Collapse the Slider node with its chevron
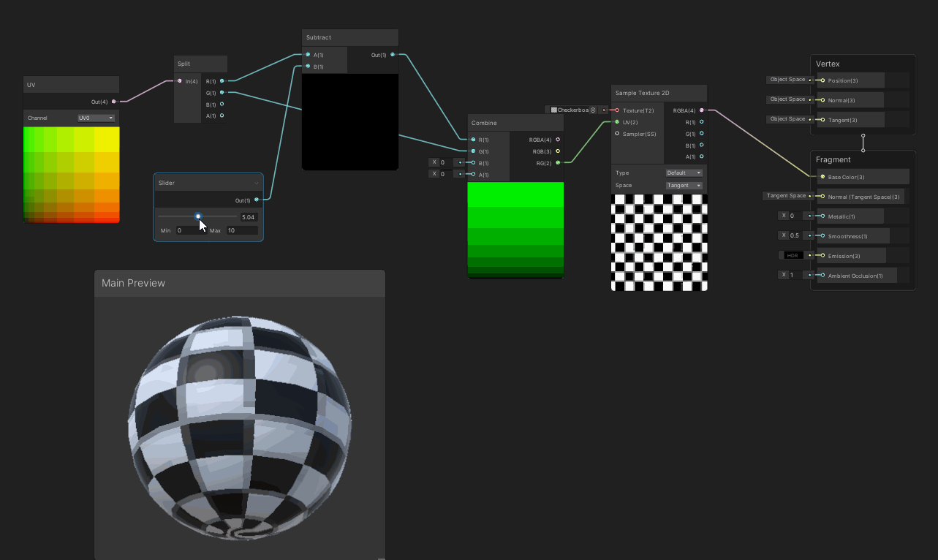This screenshot has height=560, width=938. click(x=256, y=183)
